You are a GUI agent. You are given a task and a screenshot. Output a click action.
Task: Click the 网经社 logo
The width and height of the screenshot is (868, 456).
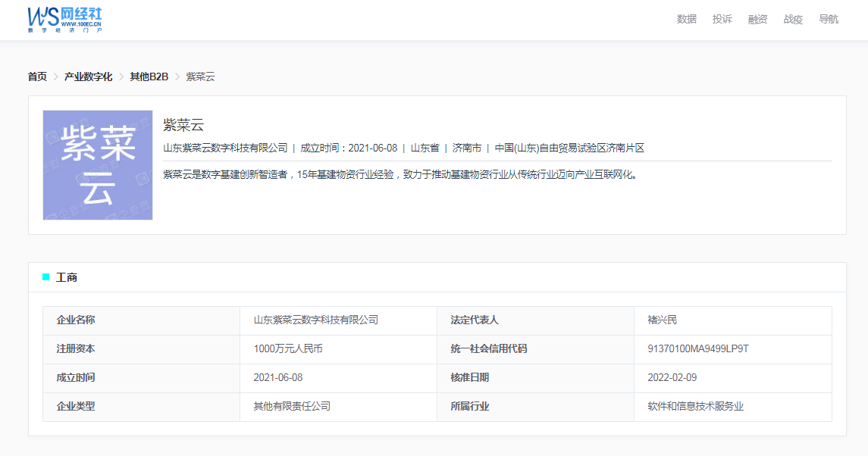64,20
